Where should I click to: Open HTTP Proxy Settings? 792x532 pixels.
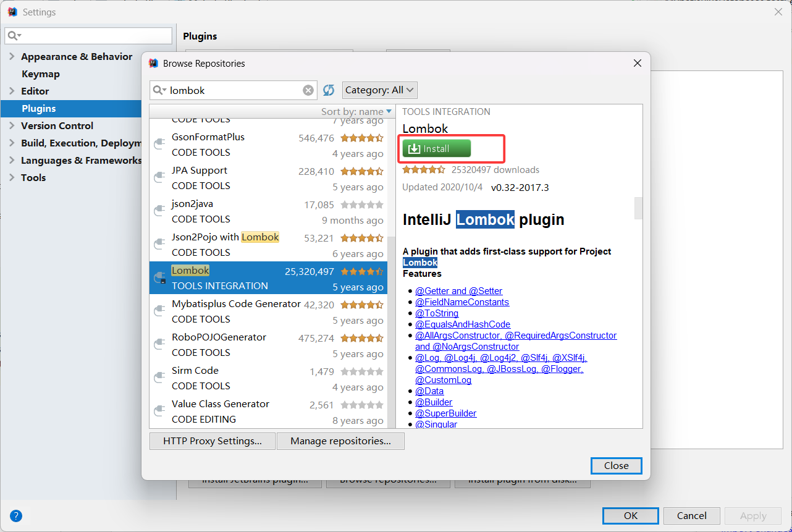pyautogui.click(x=212, y=441)
